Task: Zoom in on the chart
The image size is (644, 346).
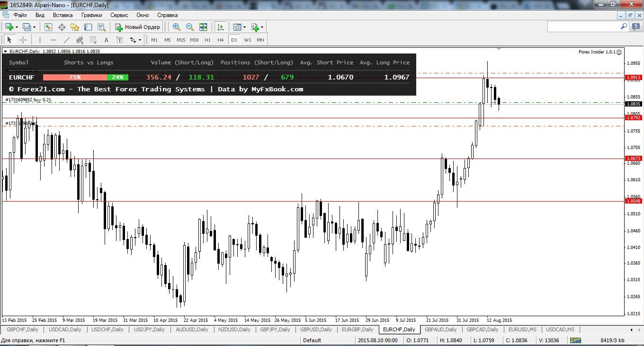Action: click(177, 27)
